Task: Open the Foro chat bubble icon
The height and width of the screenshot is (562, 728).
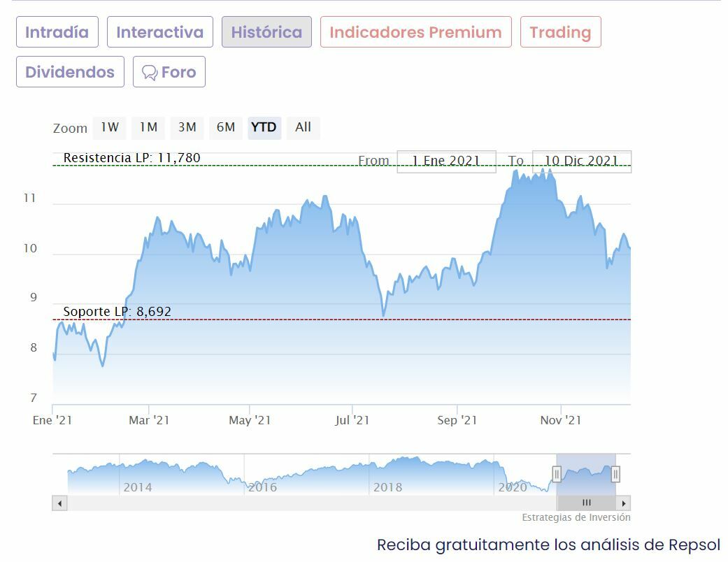Action: [149, 73]
